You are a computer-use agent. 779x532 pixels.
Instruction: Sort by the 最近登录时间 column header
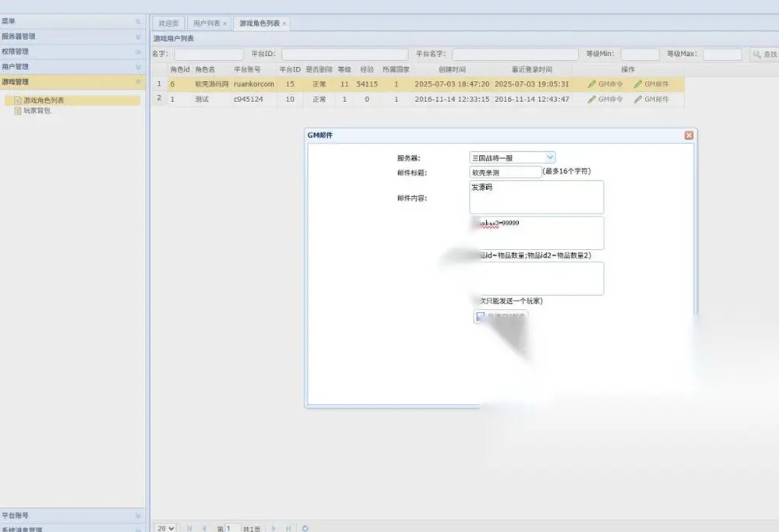(531, 69)
